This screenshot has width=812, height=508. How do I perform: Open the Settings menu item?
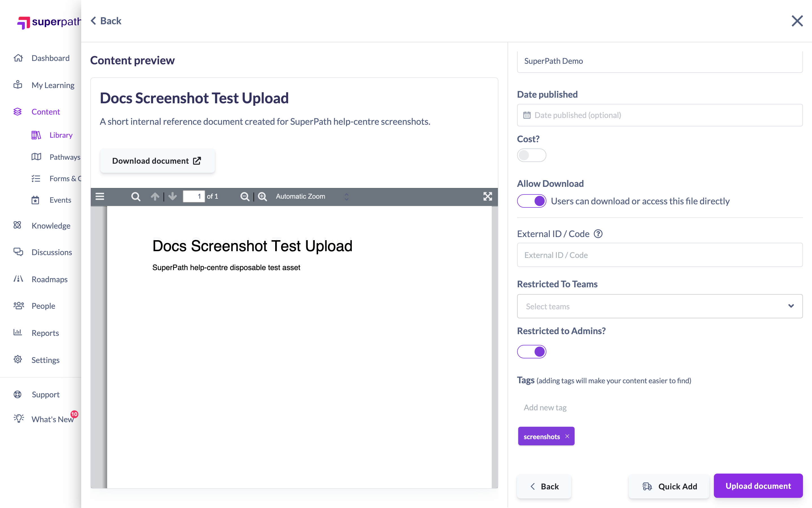[45, 360]
